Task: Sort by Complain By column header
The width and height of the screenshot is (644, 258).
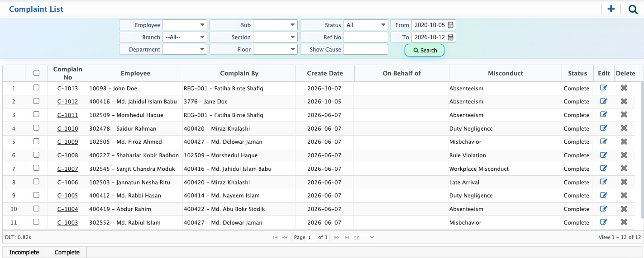Action: click(239, 73)
